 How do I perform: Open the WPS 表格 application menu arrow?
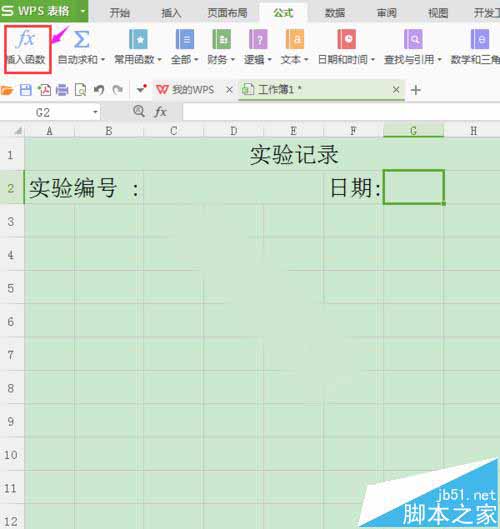pyautogui.click(x=82, y=11)
